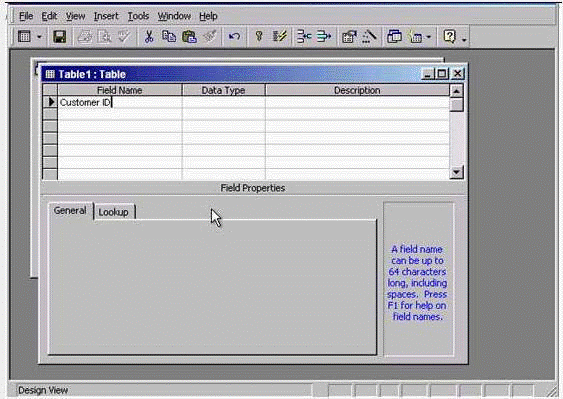Undo last action with the Undo icon
Screen dimensions: 563x399
(x=234, y=37)
